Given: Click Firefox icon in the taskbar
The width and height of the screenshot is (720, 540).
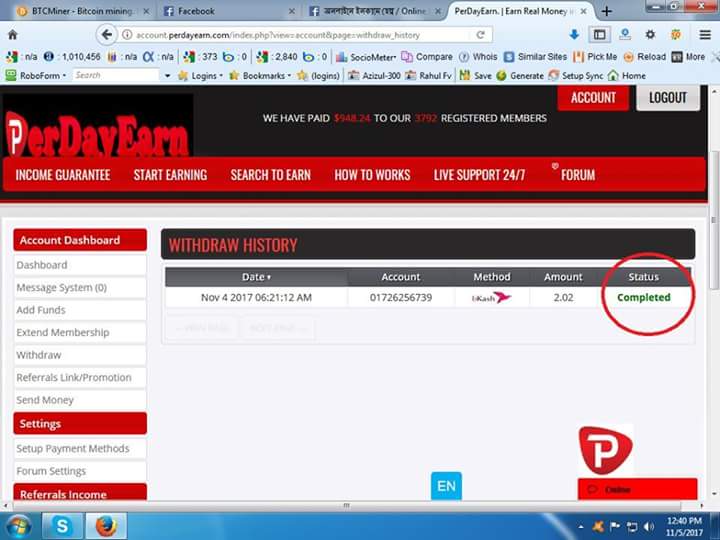Looking at the screenshot, I should click(x=105, y=524).
